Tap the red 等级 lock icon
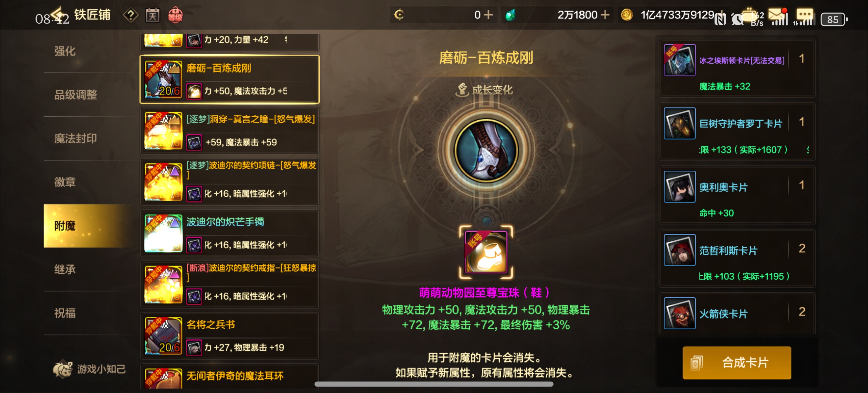 pos(175,15)
